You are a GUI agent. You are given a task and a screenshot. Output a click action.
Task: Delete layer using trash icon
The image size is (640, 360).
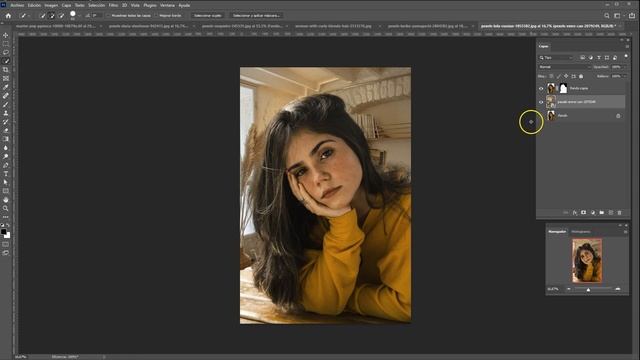pos(620,213)
